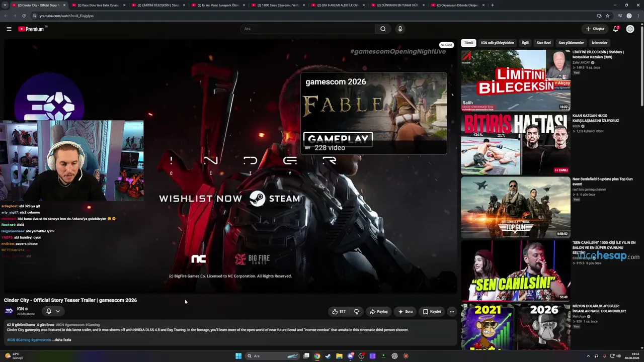Open the LİMİTİNİ BİLECEKSİN video thumbnail

point(516,80)
